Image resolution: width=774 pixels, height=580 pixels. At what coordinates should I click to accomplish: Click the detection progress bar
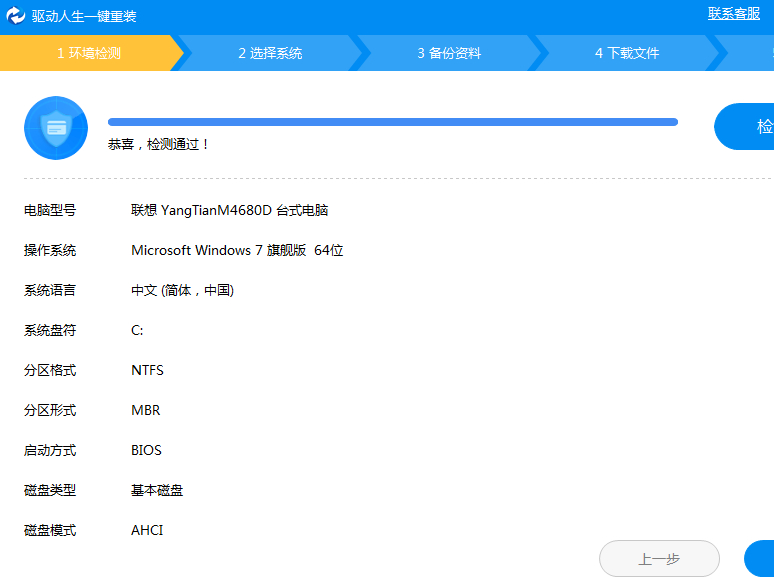(393, 122)
